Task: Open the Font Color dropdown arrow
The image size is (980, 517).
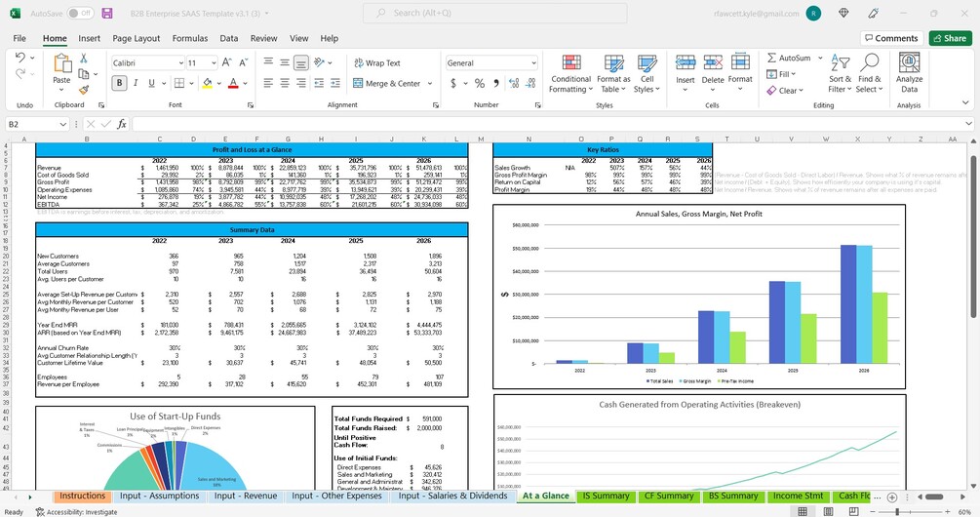Action: [245, 83]
